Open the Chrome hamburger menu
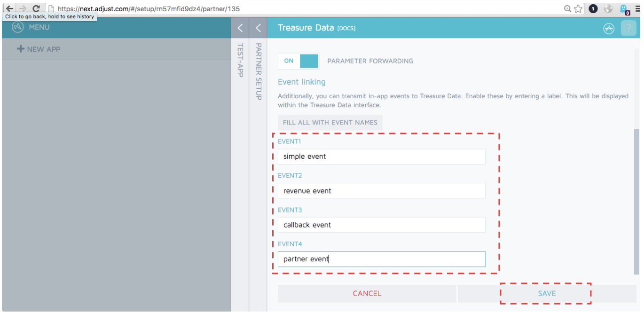This screenshot has width=644, height=313. 637,8
